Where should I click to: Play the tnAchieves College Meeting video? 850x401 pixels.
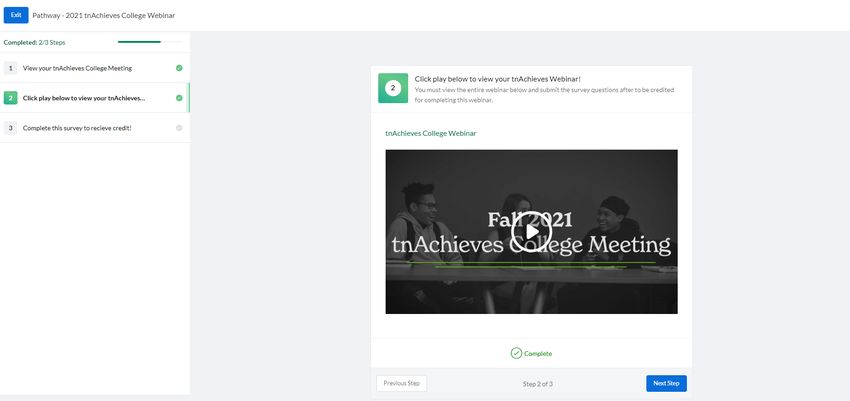(x=531, y=231)
